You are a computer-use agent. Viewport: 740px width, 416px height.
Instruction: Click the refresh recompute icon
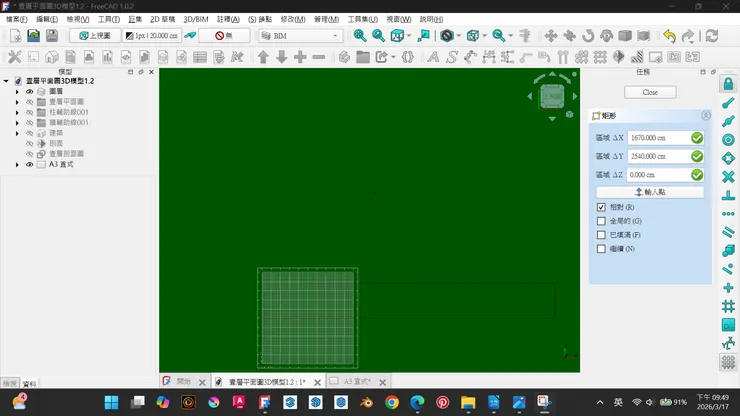[x=711, y=35]
